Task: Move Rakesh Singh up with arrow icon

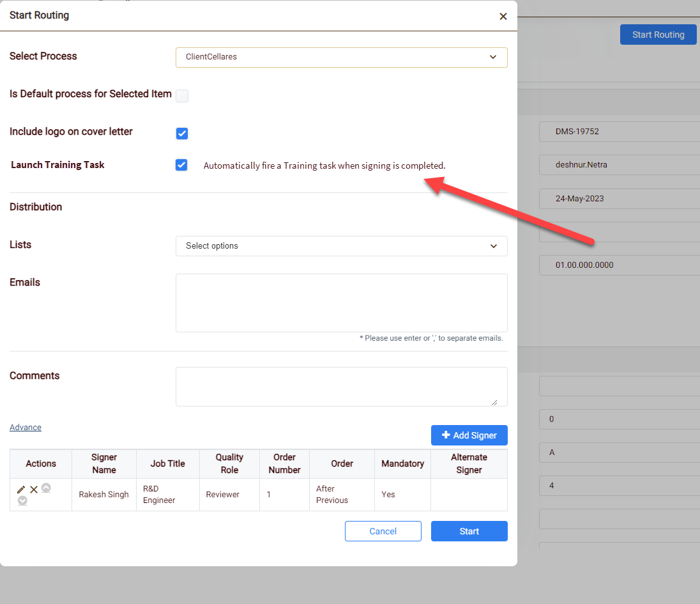Action: tap(46, 488)
